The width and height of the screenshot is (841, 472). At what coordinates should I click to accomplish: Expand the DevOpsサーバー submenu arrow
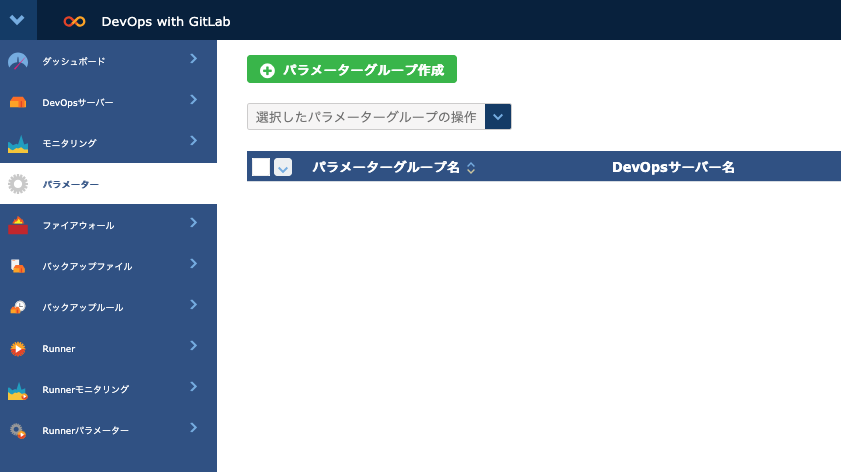pos(193,100)
